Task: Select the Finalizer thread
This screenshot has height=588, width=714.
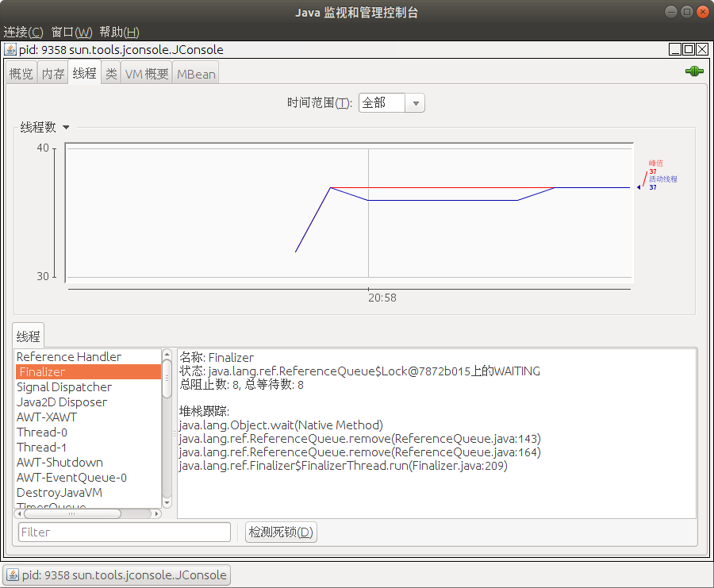Action: (x=88, y=371)
